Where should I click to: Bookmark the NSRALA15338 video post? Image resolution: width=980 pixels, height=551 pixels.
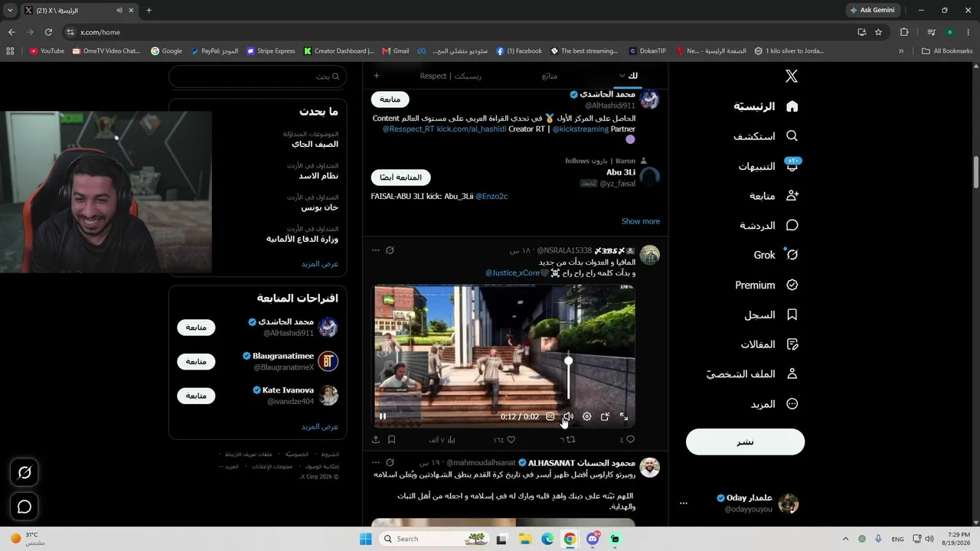[391, 439]
